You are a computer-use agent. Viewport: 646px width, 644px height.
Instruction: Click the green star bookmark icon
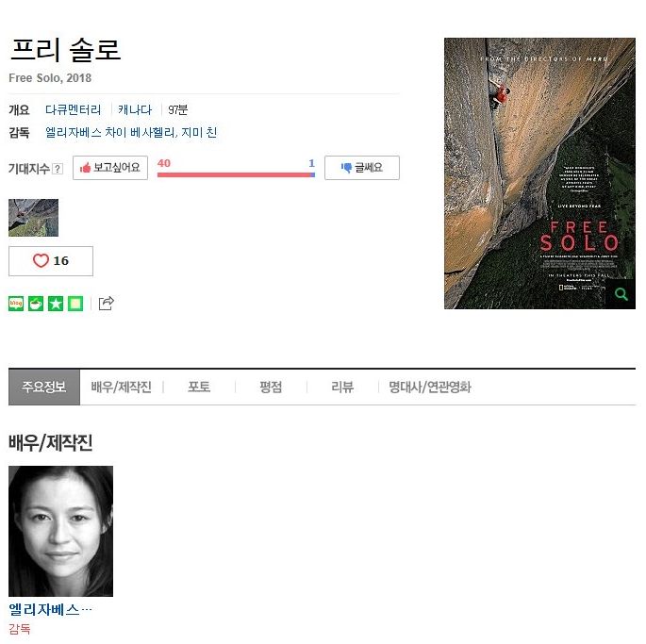point(56,304)
